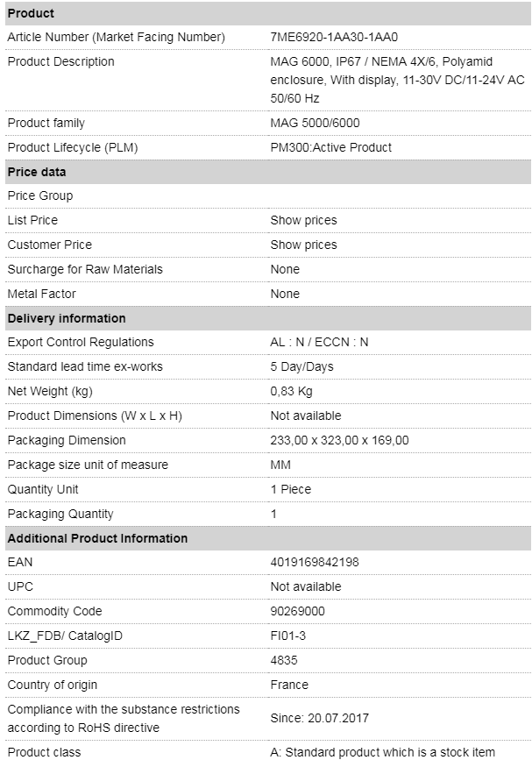The width and height of the screenshot is (532, 760).
Task: Click the EAN value 4019169842198
Action: point(315,562)
